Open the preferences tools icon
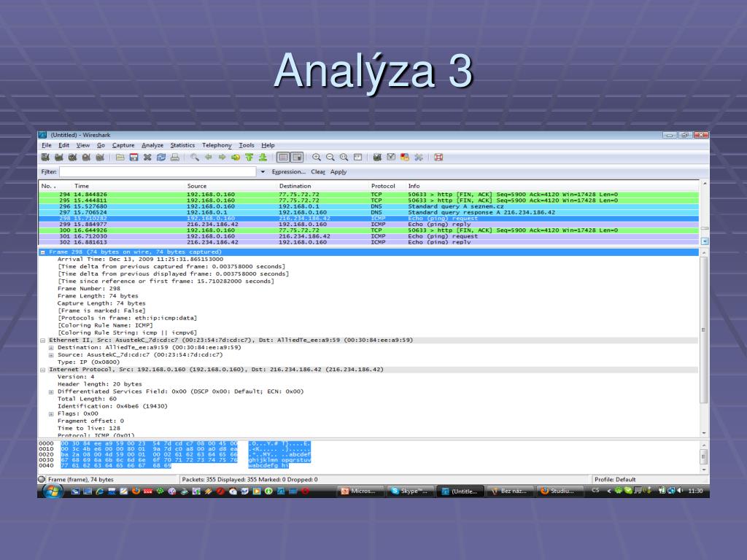Image resolution: width=747 pixels, height=560 pixels. pos(419,157)
